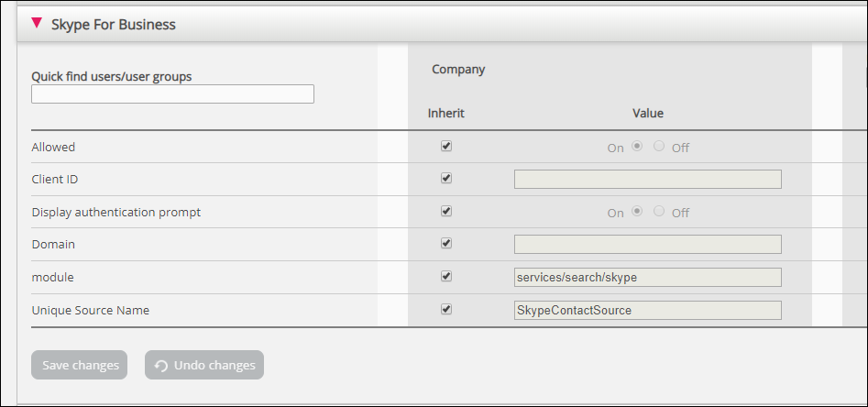Click the Unique Source Name value field

point(647,310)
